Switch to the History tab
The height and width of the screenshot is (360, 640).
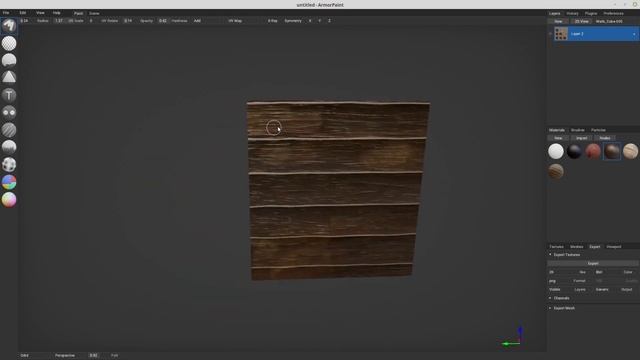[x=572, y=13]
